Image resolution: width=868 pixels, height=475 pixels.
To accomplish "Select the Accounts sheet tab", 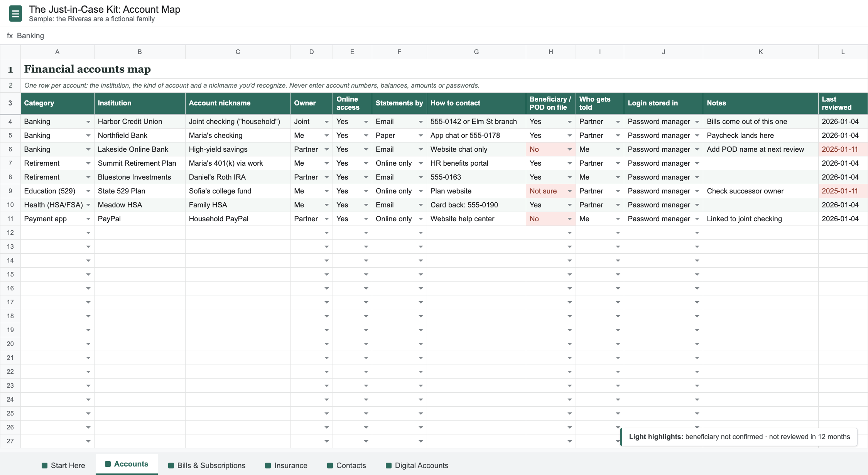I will point(127,464).
